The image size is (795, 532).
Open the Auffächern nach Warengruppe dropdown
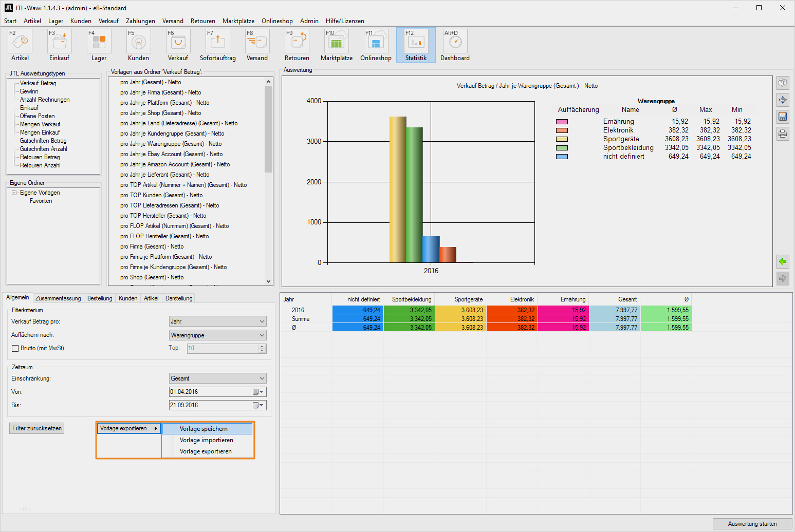click(x=218, y=335)
